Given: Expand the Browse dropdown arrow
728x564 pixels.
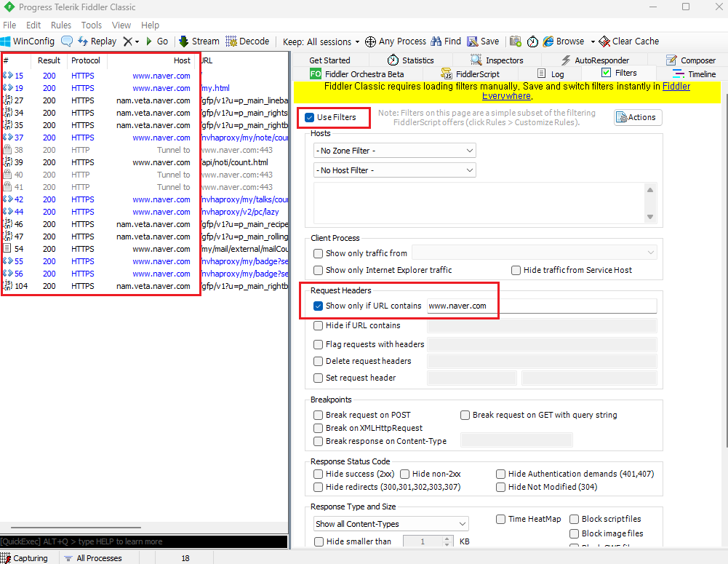Looking at the screenshot, I should click(593, 41).
